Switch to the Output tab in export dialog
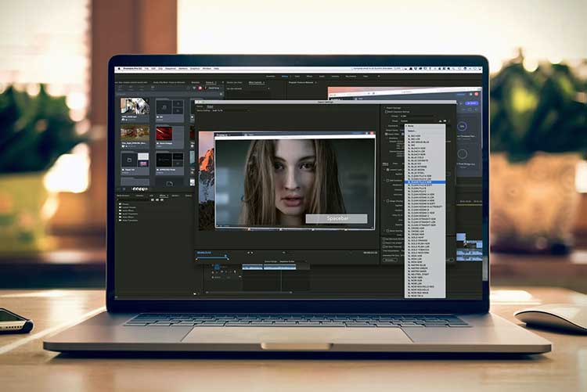 [211, 107]
